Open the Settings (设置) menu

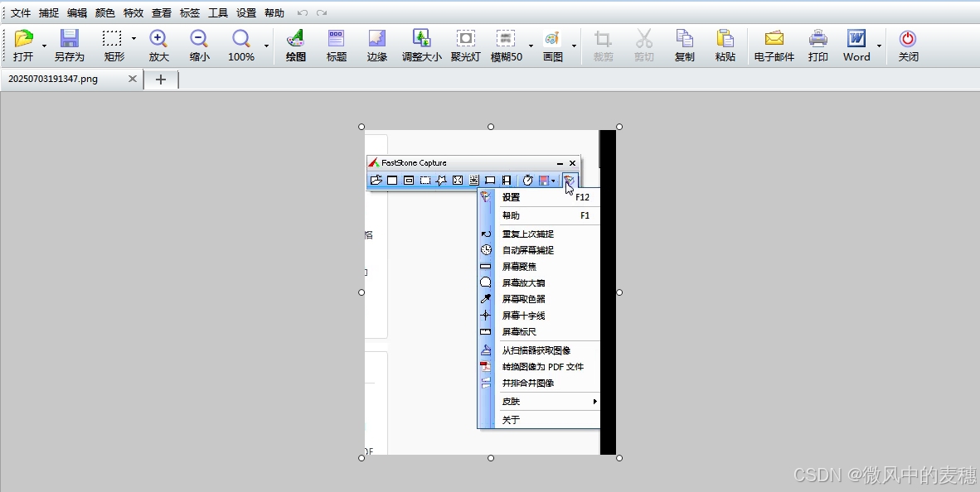point(246,12)
